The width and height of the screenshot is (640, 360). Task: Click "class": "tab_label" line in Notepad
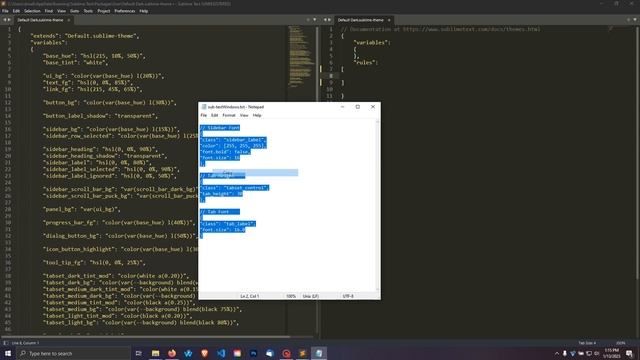228,224
